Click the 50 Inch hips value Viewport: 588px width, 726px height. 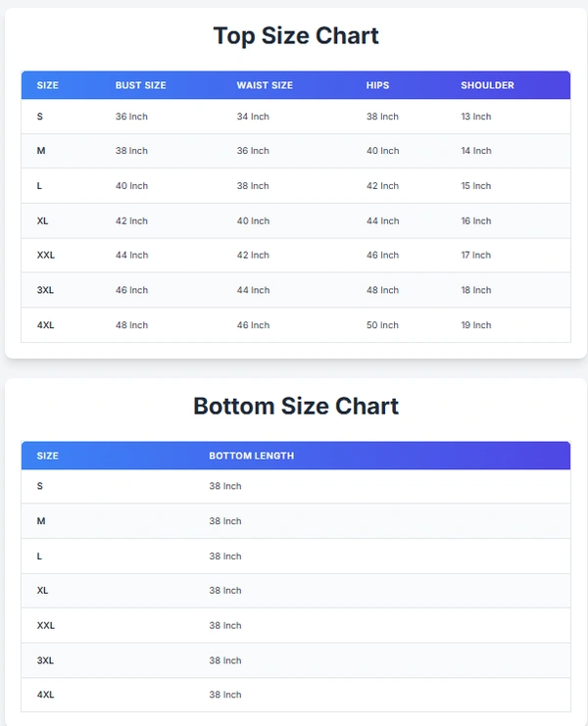click(382, 325)
